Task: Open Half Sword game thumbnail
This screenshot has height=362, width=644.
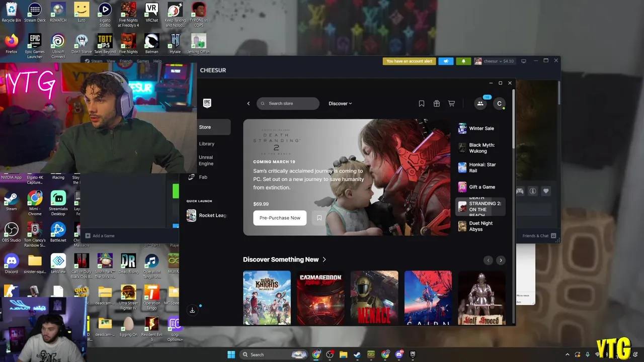Action: point(481,298)
